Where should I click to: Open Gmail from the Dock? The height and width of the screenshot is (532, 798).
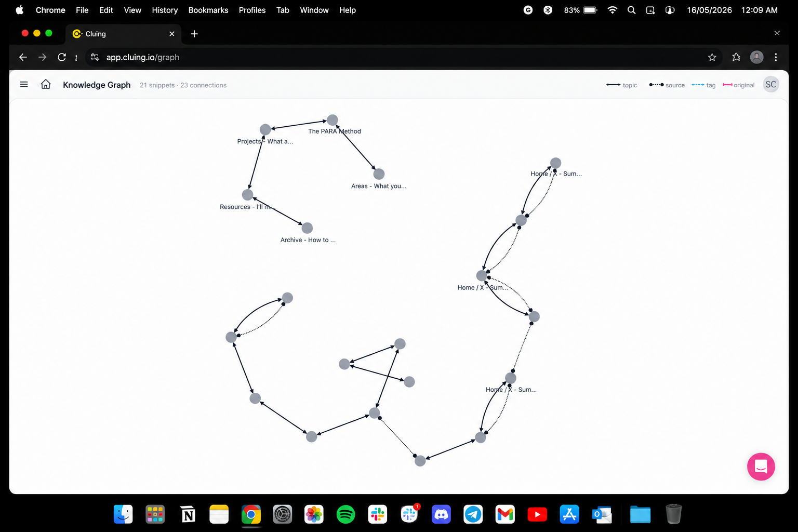coord(505,514)
